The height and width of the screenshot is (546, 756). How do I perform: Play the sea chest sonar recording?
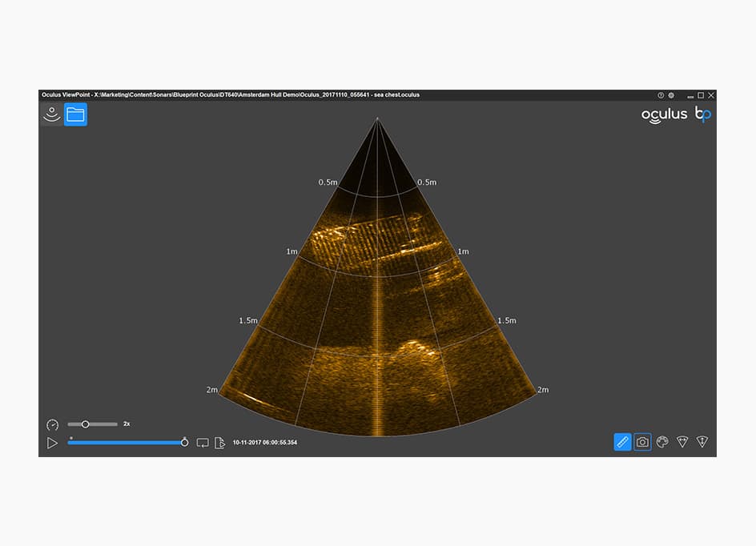tap(51, 441)
